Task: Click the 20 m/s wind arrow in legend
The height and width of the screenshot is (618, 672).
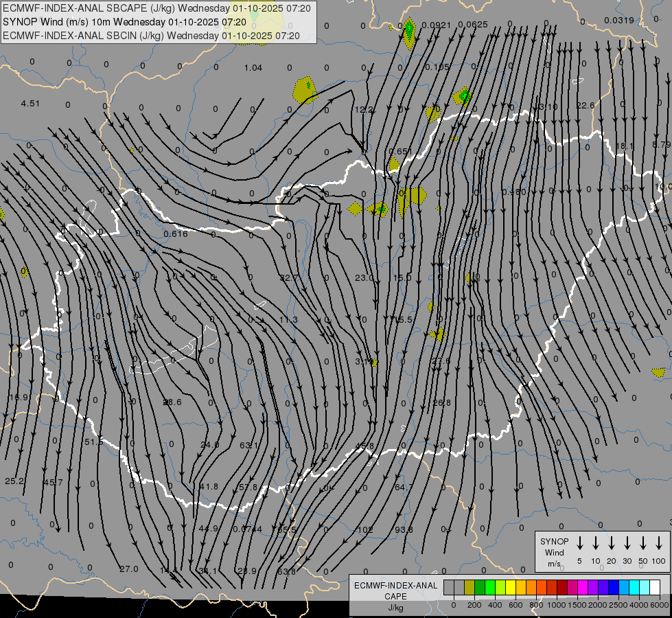Action: pos(612,543)
